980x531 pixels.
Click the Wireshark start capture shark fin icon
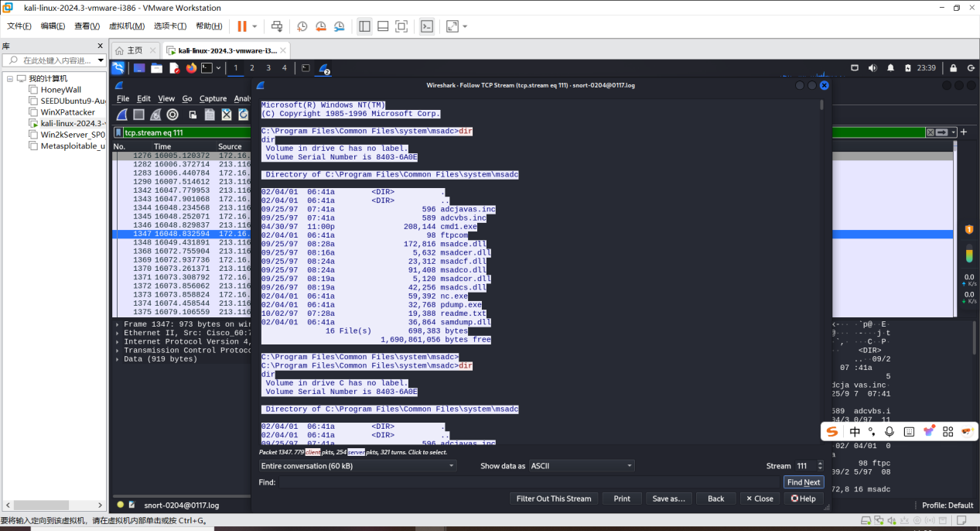pos(121,115)
